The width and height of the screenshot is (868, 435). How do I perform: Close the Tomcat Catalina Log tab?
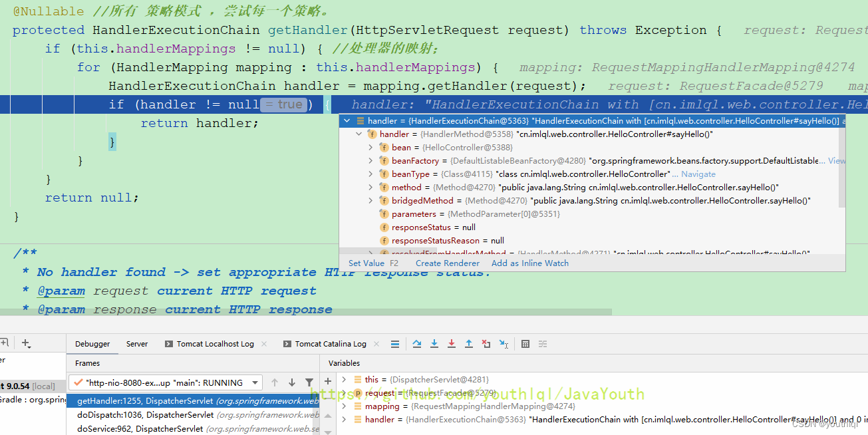(376, 344)
